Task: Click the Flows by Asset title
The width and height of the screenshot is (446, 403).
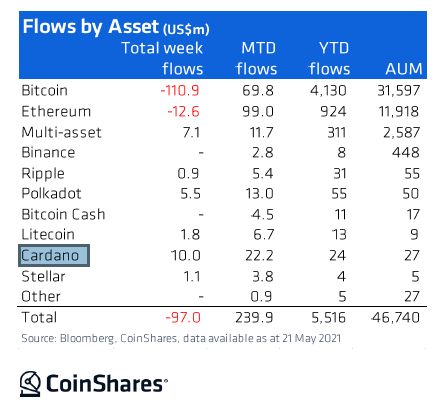Action: 116,27
